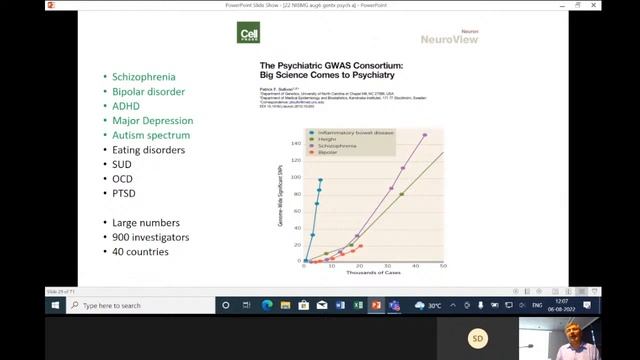Click the blue inflammatory bowel disease legend marker
The height and width of the screenshot is (360, 640).
(x=312, y=133)
